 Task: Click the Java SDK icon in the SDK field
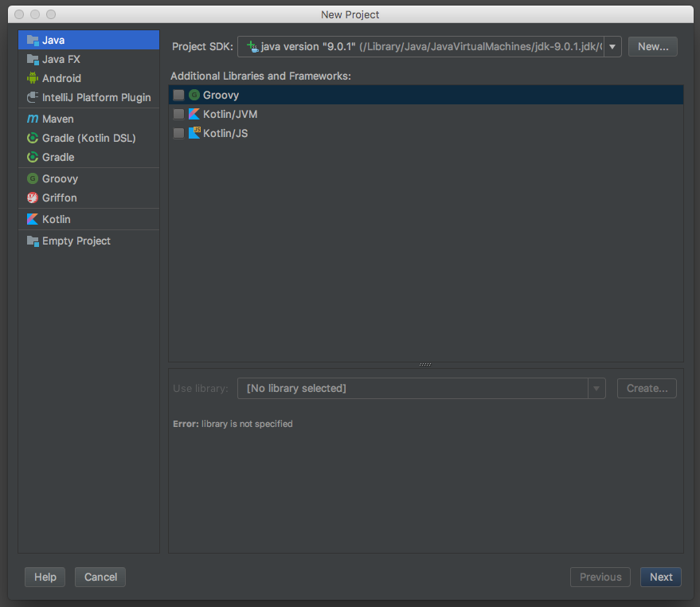point(252,46)
